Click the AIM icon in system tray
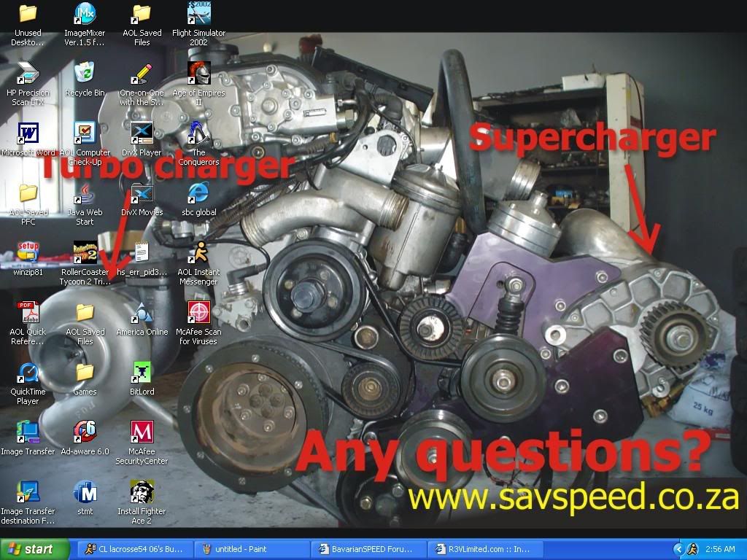This screenshot has height=560, width=747. pyautogui.click(x=693, y=550)
